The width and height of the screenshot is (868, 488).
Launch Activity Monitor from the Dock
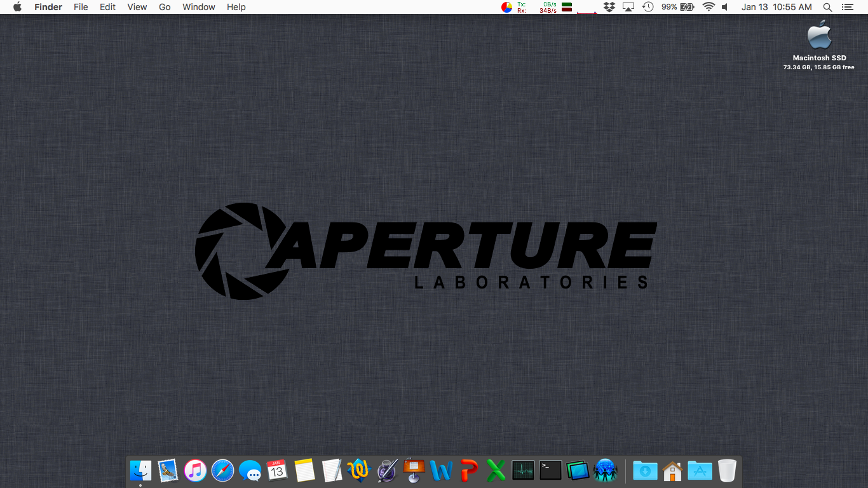pyautogui.click(x=523, y=471)
